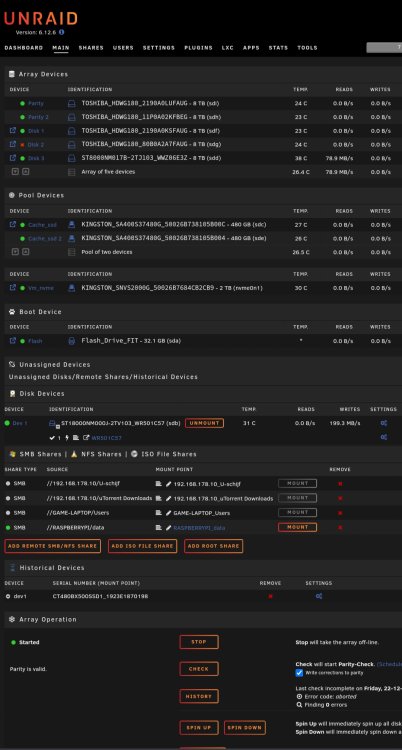Click flash drive icon beside Flash_Drive_FIT
Viewport: 402px width, 750px height.
tap(71, 341)
